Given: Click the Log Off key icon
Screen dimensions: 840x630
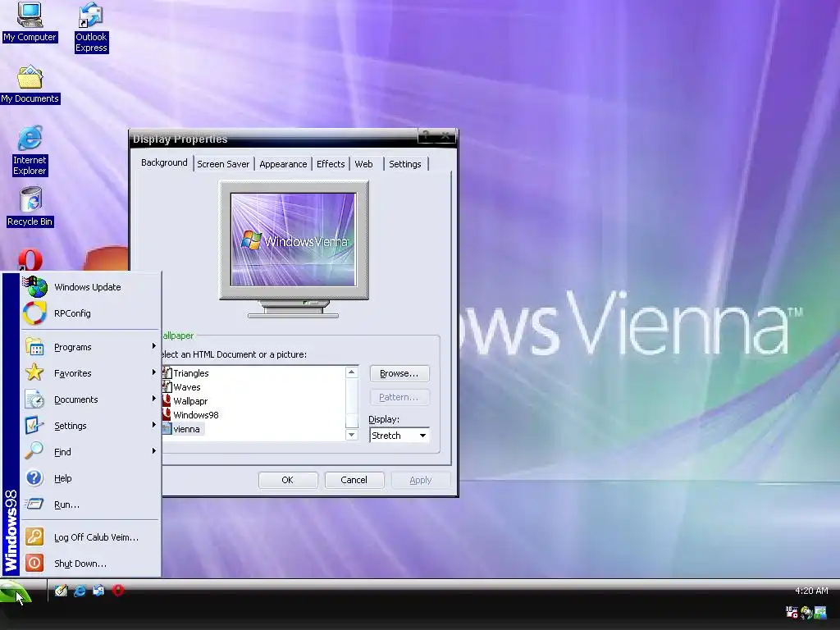Looking at the screenshot, I should click(x=34, y=536).
